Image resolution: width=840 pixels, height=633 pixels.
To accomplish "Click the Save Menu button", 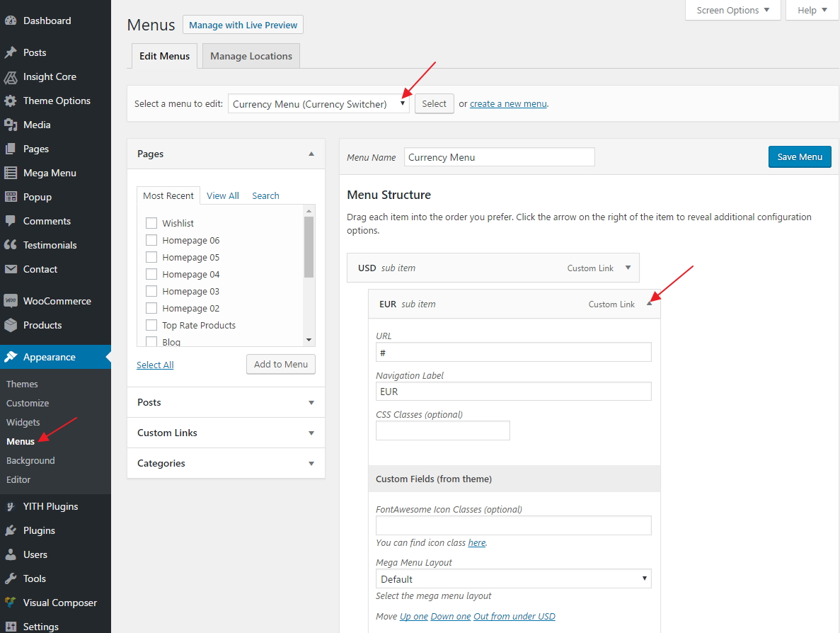I will 800,156.
